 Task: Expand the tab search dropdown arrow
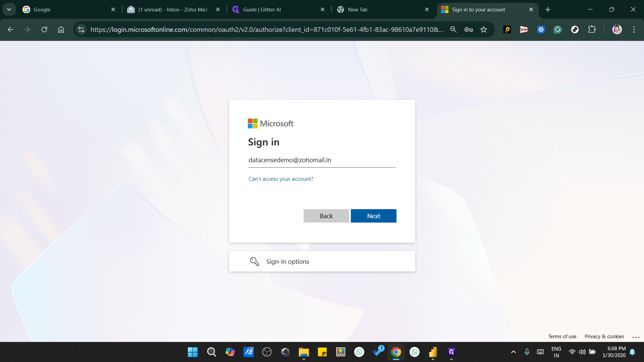[9, 9]
